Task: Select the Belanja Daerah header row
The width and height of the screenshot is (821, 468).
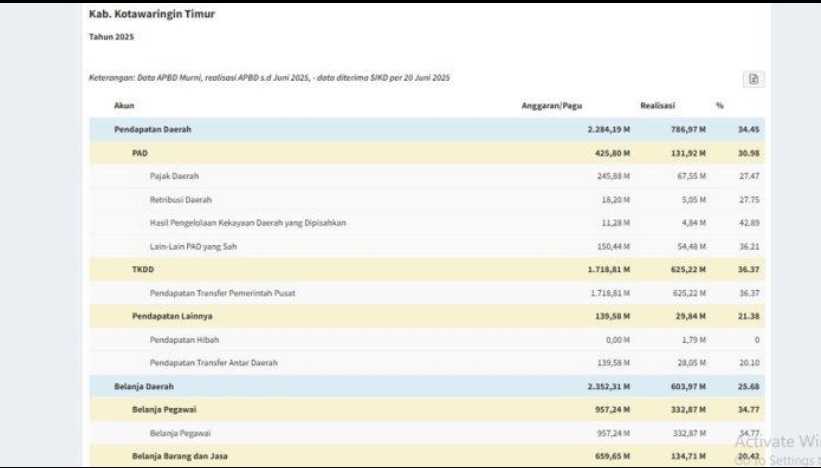Action: pyautogui.click(x=427, y=386)
